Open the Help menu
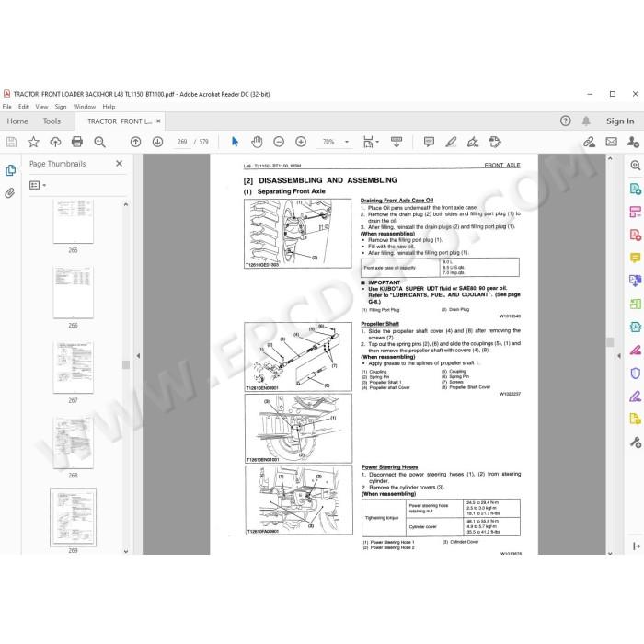 click(109, 107)
